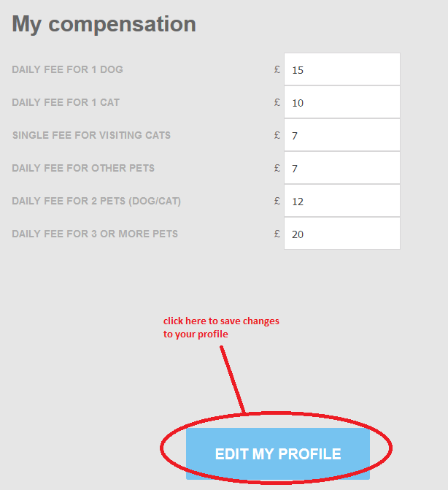
Task: Click the "Single Fee for Visiting Cats" label
Action: pos(91,136)
